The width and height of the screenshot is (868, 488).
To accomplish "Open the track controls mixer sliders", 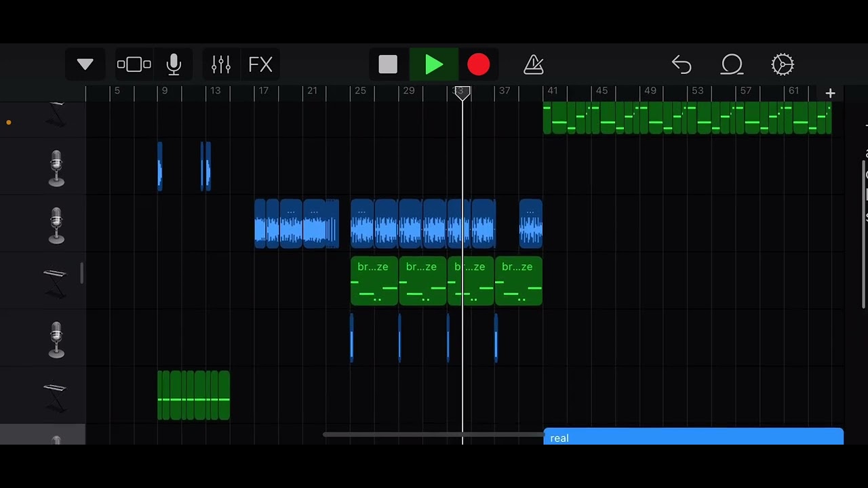I will coord(221,64).
